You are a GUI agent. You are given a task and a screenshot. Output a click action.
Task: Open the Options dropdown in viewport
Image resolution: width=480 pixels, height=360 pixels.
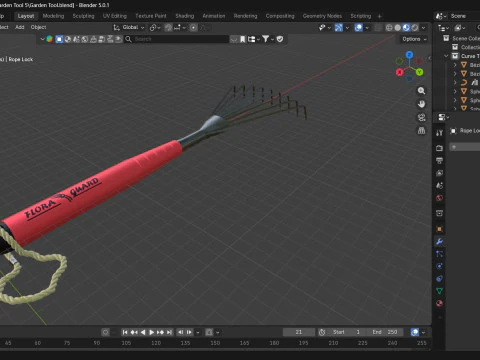(x=414, y=39)
